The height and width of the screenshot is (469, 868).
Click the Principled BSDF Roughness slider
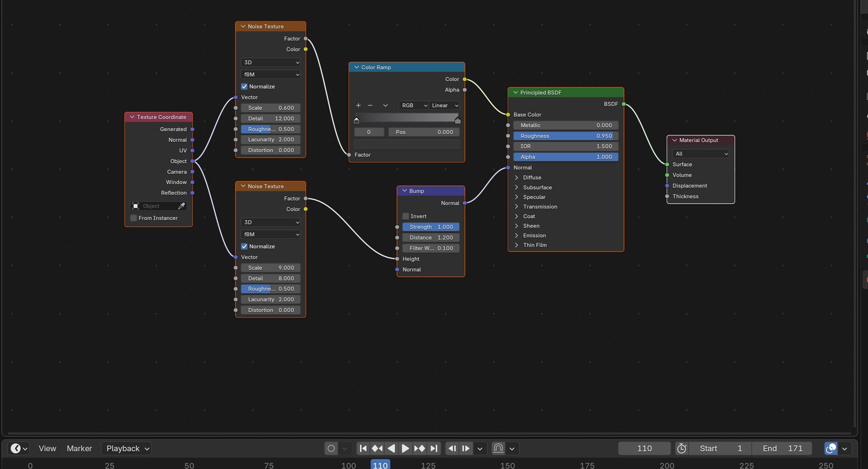pyautogui.click(x=566, y=136)
